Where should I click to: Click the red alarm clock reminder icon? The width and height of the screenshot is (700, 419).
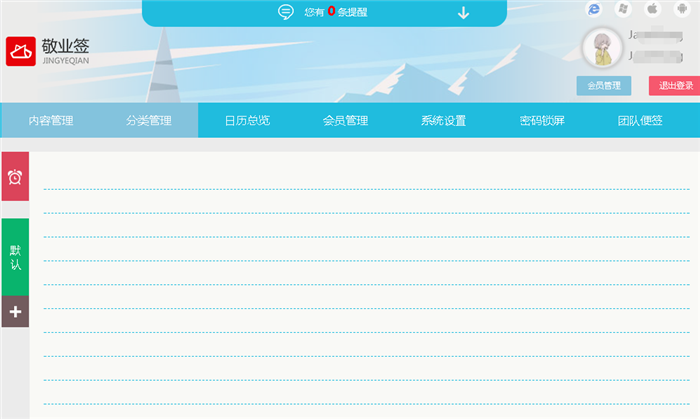point(15,177)
